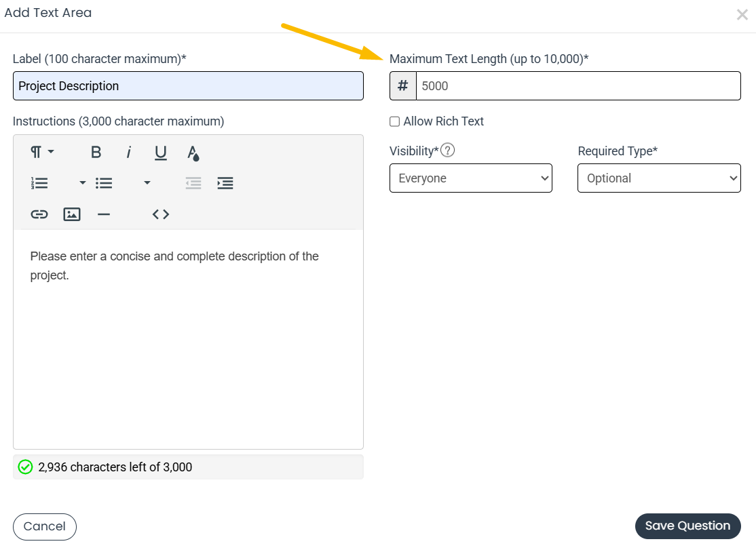Open the paragraph format dropdown
756x550 pixels.
coord(42,152)
